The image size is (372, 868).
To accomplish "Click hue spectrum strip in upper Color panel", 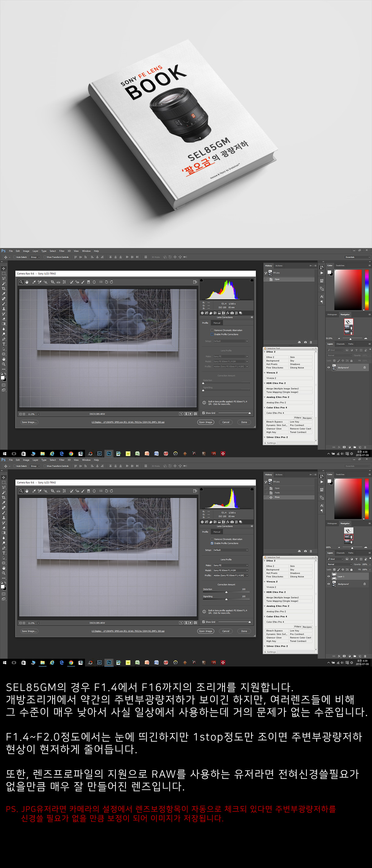I will 367,290.
